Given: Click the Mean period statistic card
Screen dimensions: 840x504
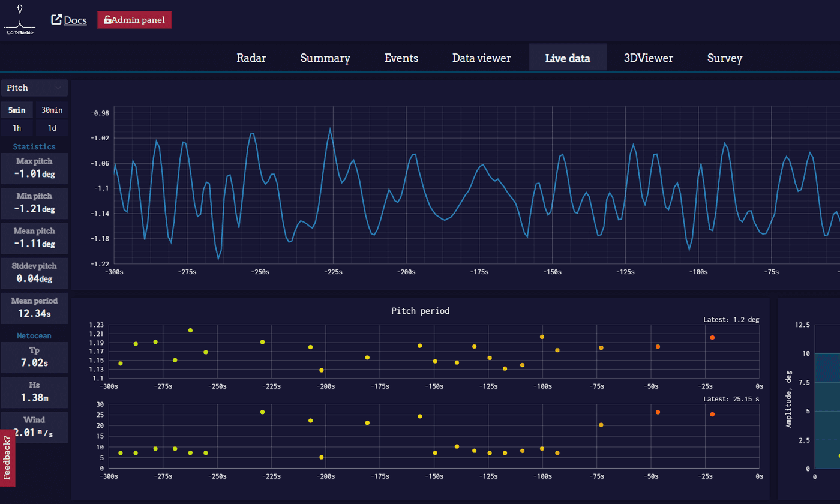Looking at the screenshot, I should (34, 307).
